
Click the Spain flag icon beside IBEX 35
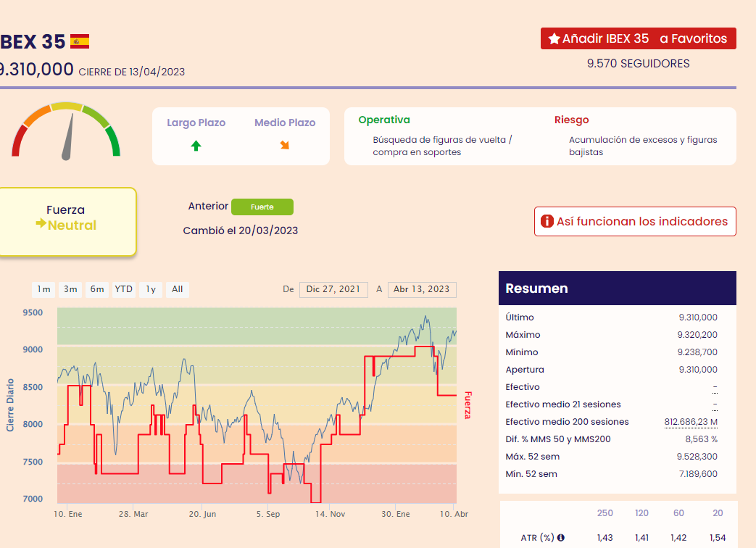[80, 41]
